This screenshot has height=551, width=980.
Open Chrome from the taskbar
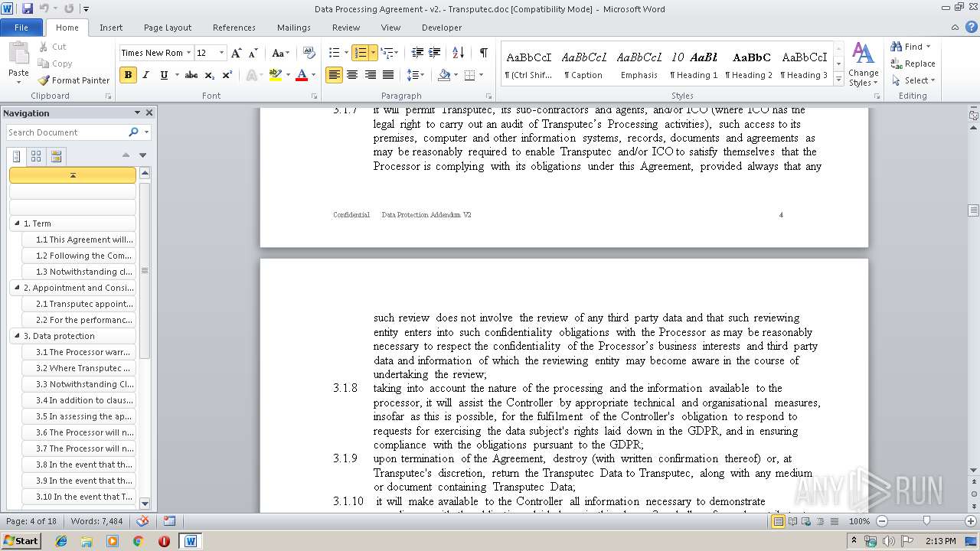coord(138,541)
